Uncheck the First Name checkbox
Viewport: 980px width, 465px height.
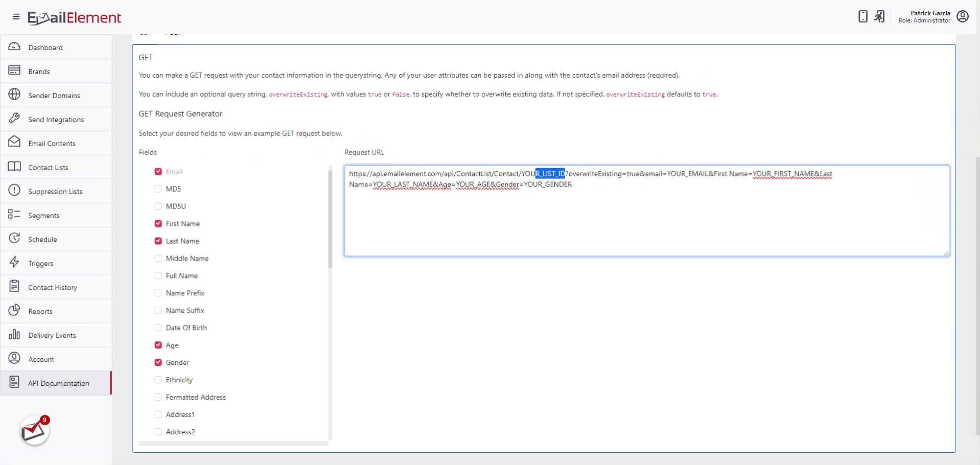158,224
